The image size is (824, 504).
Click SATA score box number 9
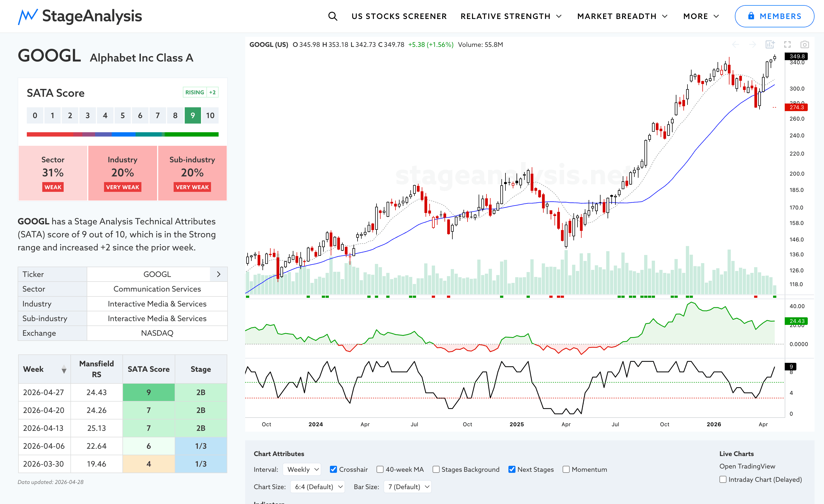193,115
